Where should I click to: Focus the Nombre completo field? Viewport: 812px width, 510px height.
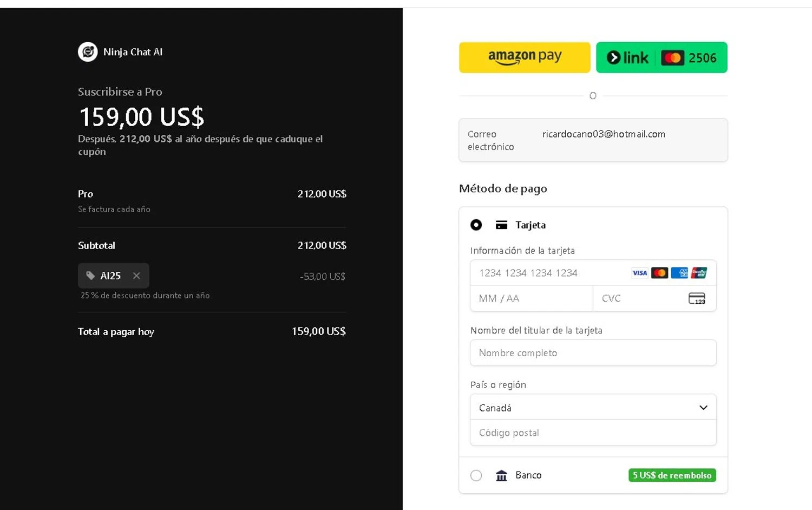[593, 353]
